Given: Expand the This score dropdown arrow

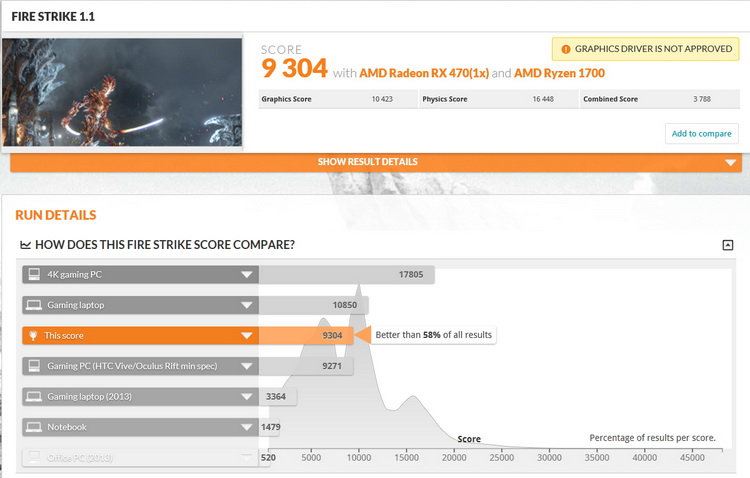Looking at the screenshot, I should [x=246, y=335].
